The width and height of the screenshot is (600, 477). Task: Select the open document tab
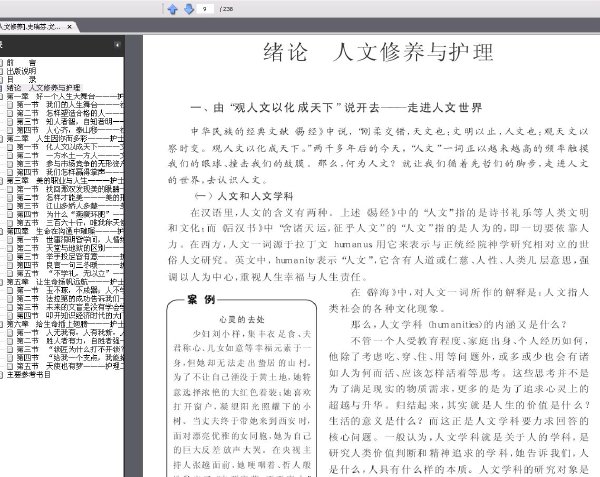(x=34, y=27)
